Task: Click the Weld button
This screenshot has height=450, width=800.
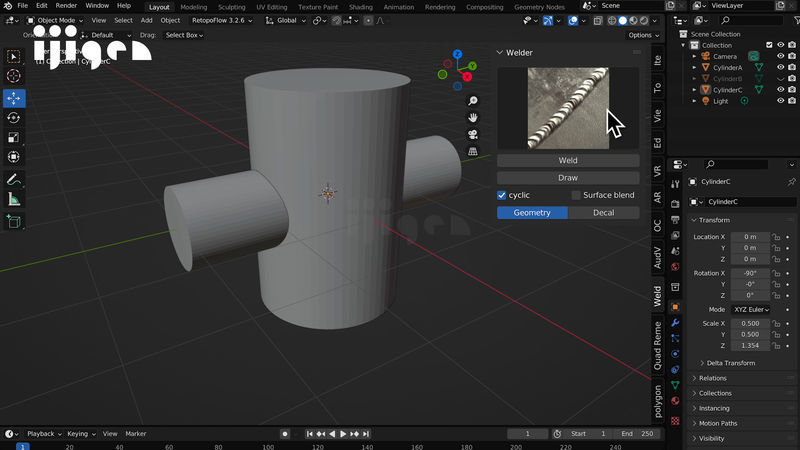Action: coord(568,160)
